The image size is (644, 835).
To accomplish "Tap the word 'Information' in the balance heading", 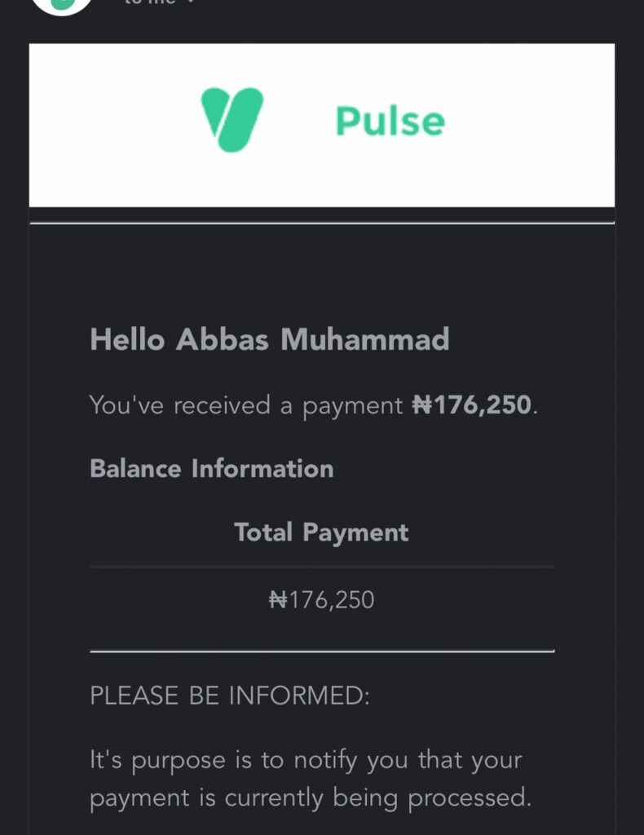I will click(x=262, y=469).
